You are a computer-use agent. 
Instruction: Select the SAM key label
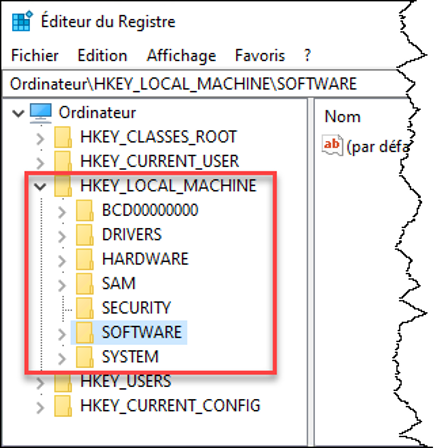[119, 283]
